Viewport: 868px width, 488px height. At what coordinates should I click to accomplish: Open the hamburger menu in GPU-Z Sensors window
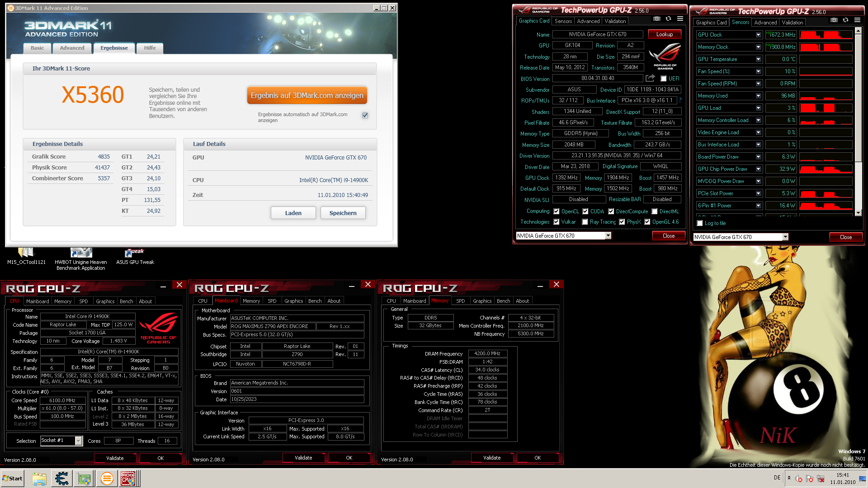point(857,20)
